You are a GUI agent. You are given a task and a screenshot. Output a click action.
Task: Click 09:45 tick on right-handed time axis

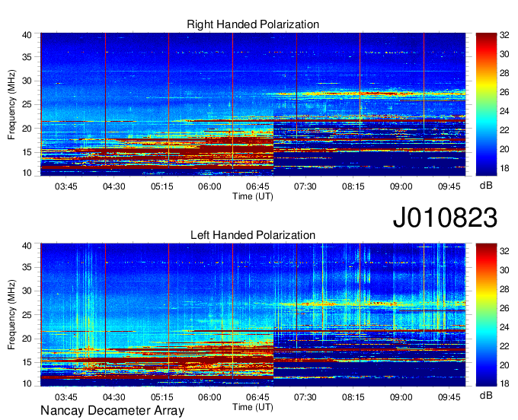click(449, 186)
